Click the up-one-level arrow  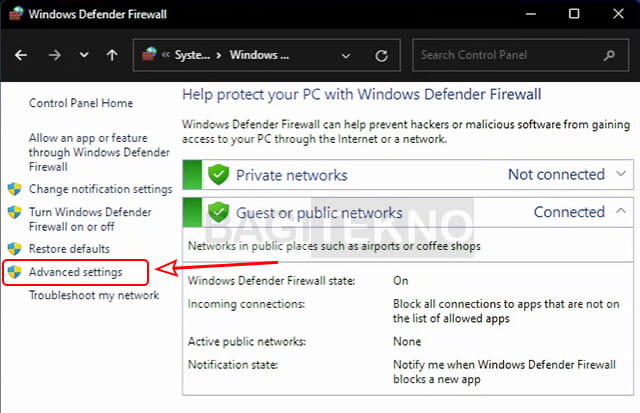point(112,55)
